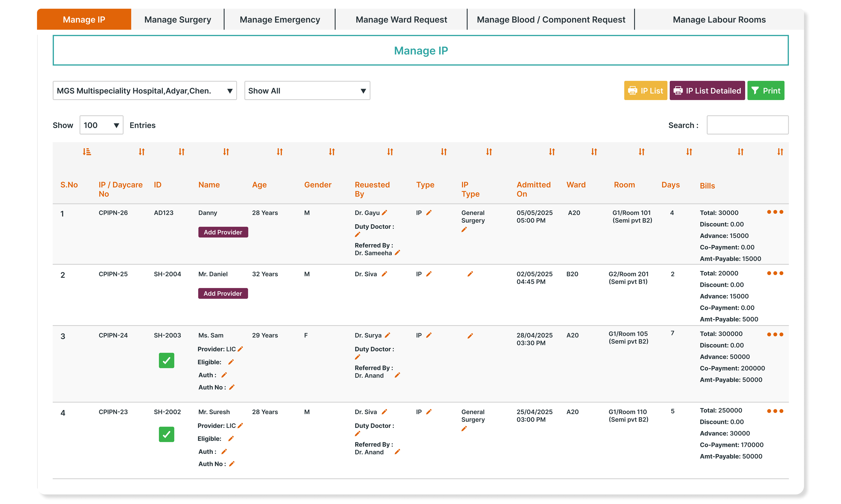The image size is (841, 504).
Task: Edit Provider LIC for Ms. Sam
Action: (240, 349)
